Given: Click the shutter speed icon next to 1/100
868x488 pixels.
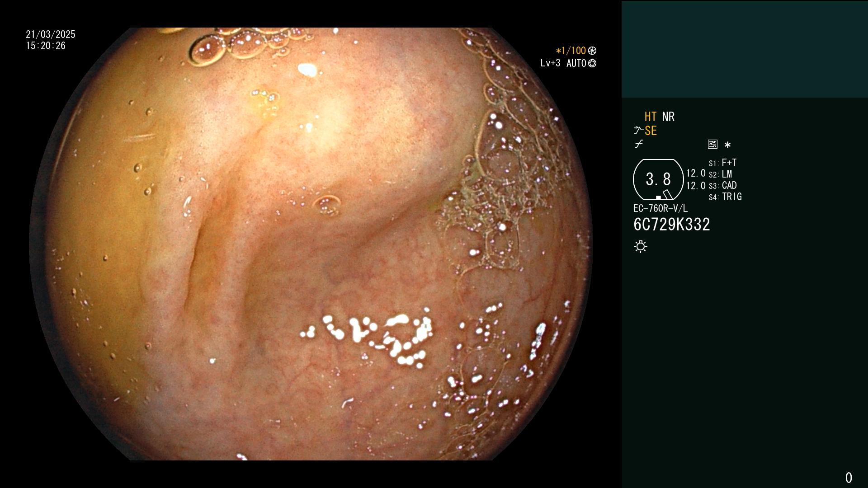Looking at the screenshot, I should (x=592, y=51).
